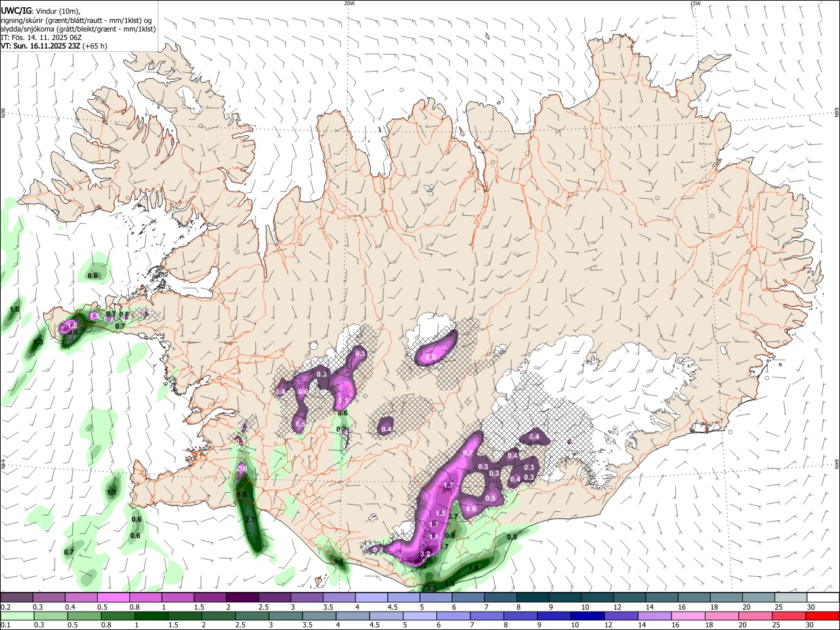
Task: Click the 'rigning/skúrir' legend description line
Action: coord(76,20)
